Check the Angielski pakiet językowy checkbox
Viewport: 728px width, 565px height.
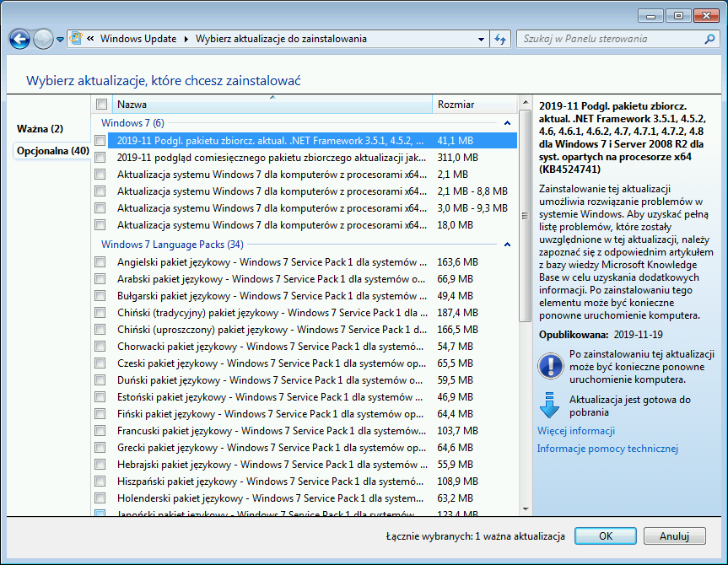click(100, 262)
